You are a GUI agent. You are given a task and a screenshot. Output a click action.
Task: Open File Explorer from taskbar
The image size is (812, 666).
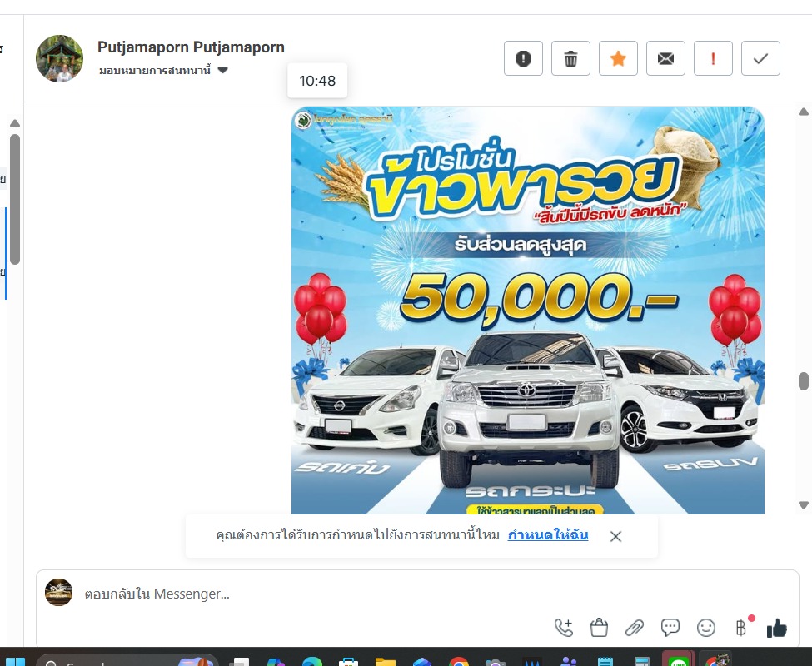386,662
